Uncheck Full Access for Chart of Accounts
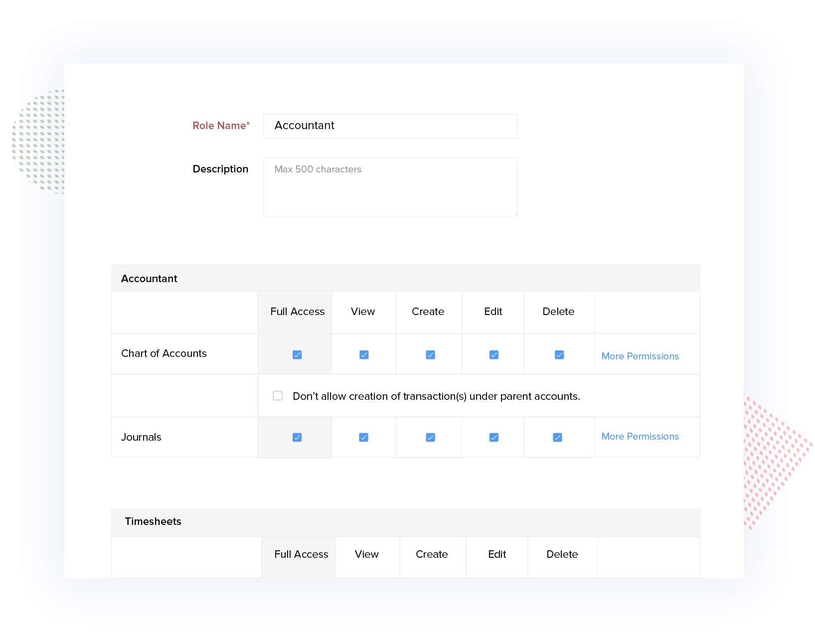This screenshot has height=644, width=815. coord(297,354)
